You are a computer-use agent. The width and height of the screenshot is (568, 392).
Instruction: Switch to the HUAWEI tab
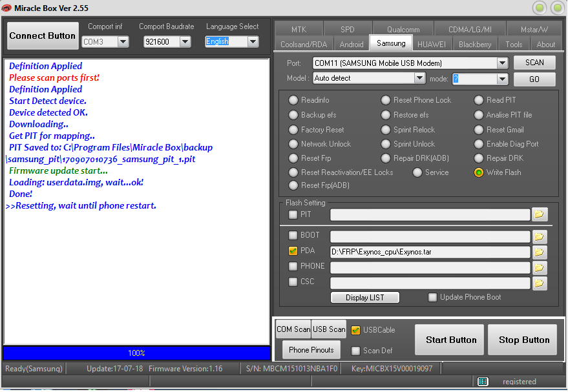tap(432, 44)
